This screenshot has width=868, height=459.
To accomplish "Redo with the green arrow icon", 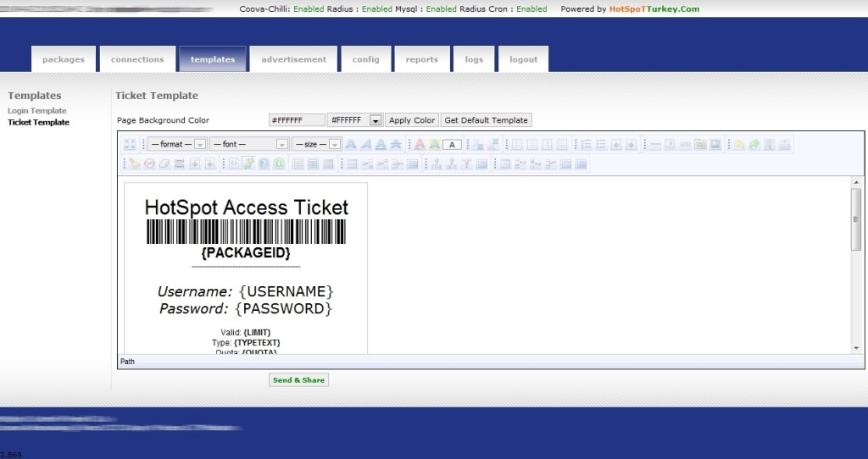I will pyautogui.click(x=754, y=144).
